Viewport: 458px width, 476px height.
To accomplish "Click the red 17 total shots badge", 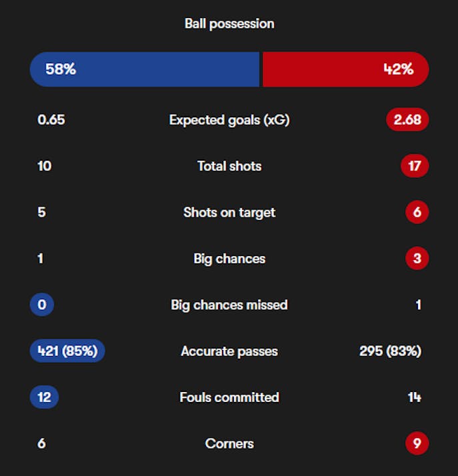I will click(415, 166).
